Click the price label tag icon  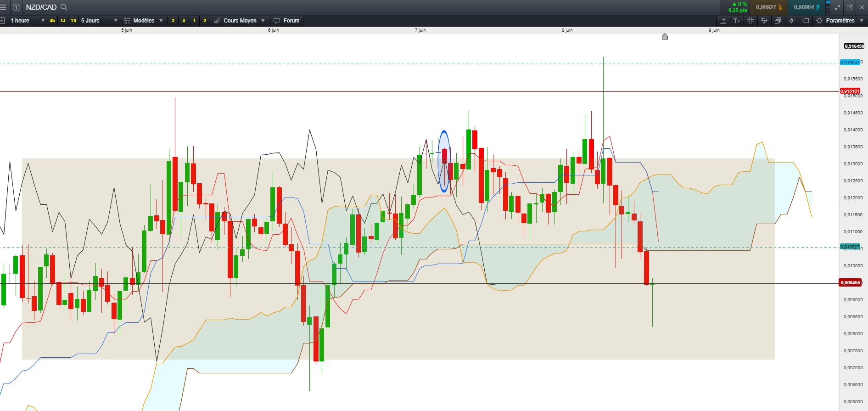pos(806,21)
